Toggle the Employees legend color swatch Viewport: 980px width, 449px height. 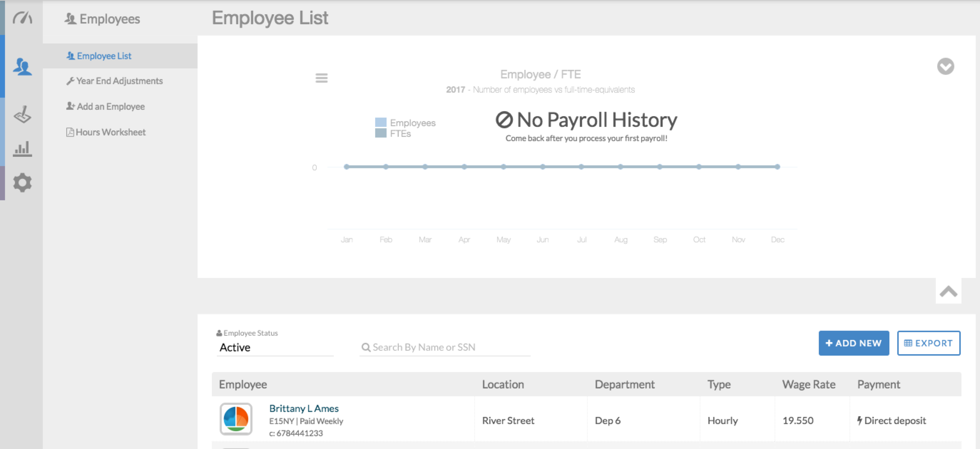(381, 123)
